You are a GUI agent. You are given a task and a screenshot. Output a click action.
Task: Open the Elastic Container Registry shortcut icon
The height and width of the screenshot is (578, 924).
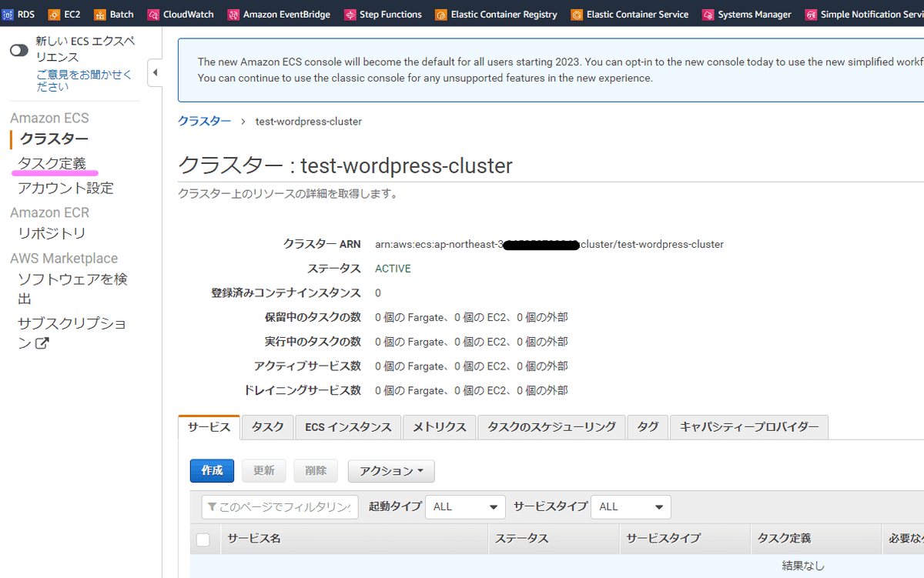[441, 14]
